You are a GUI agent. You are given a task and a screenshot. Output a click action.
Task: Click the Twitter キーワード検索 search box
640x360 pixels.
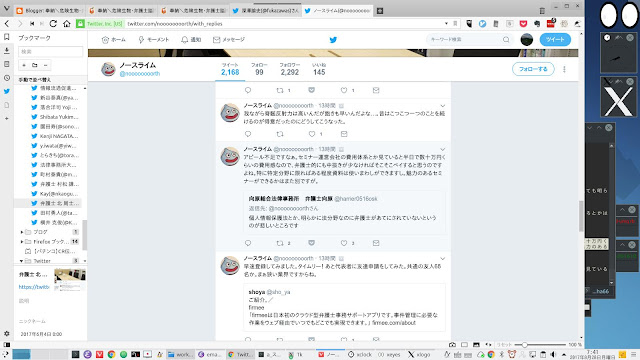point(469,40)
